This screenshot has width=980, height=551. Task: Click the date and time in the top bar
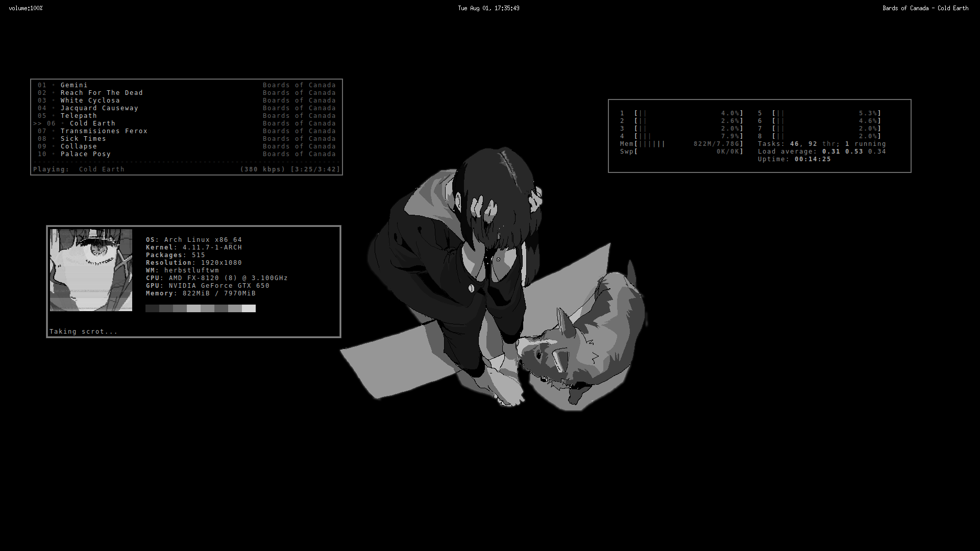click(488, 8)
